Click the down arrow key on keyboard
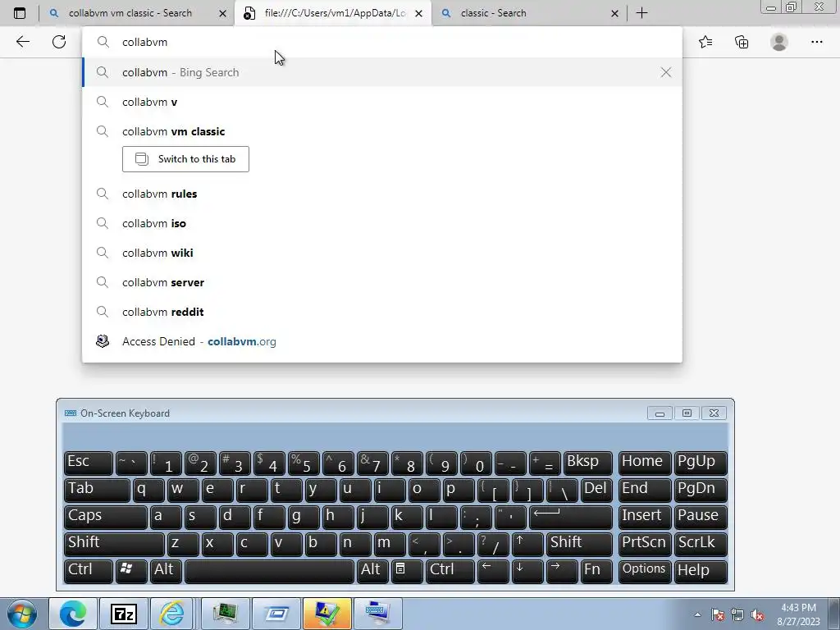The height and width of the screenshot is (630, 840). click(x=527, y=571)
